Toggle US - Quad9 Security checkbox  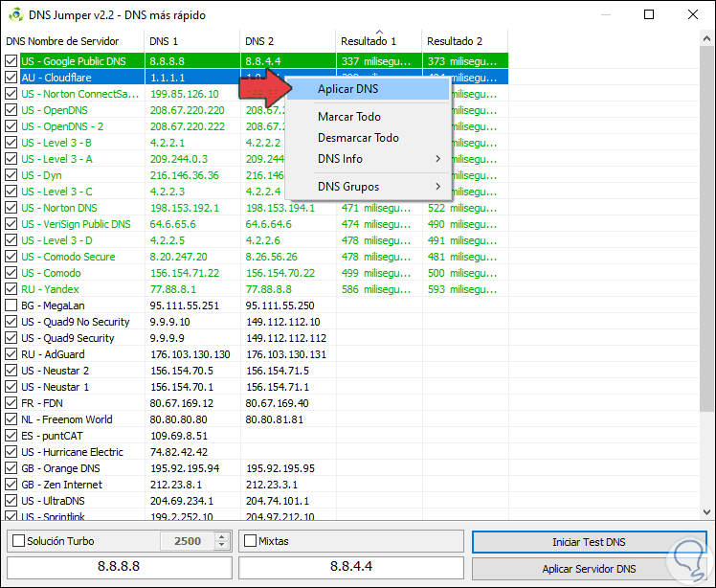point(11,338)
